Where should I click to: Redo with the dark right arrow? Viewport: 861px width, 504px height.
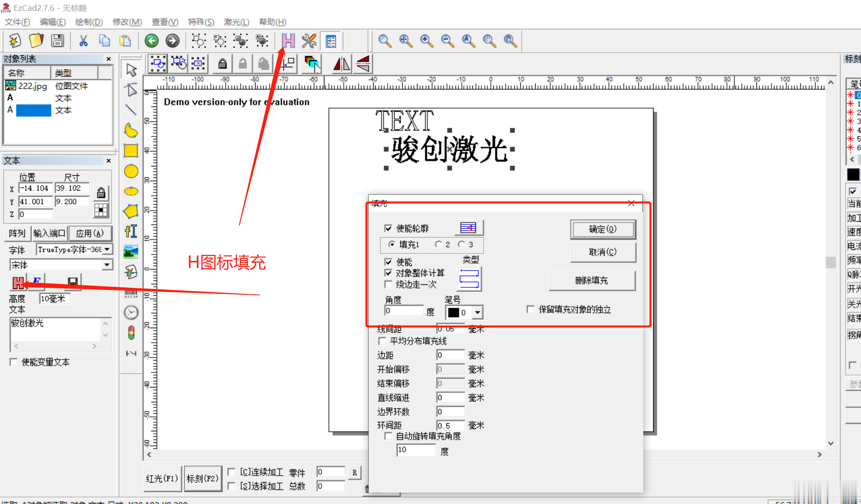172,40
